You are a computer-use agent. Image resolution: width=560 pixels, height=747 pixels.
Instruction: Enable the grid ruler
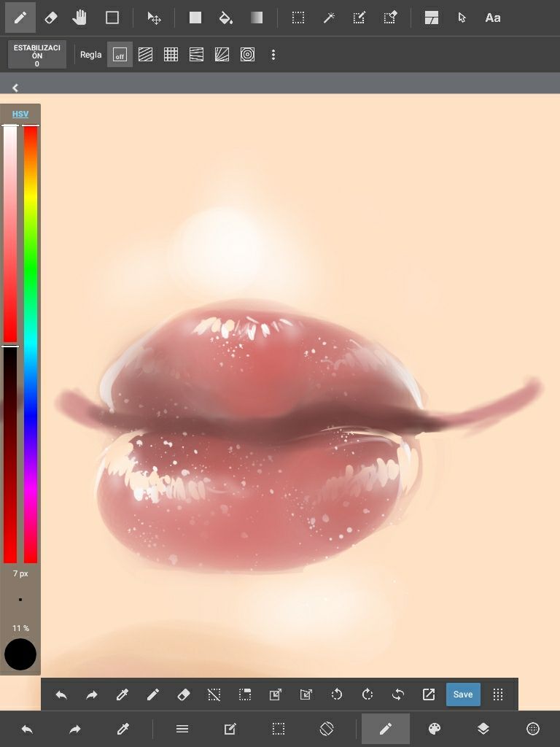tap(171, 55)
